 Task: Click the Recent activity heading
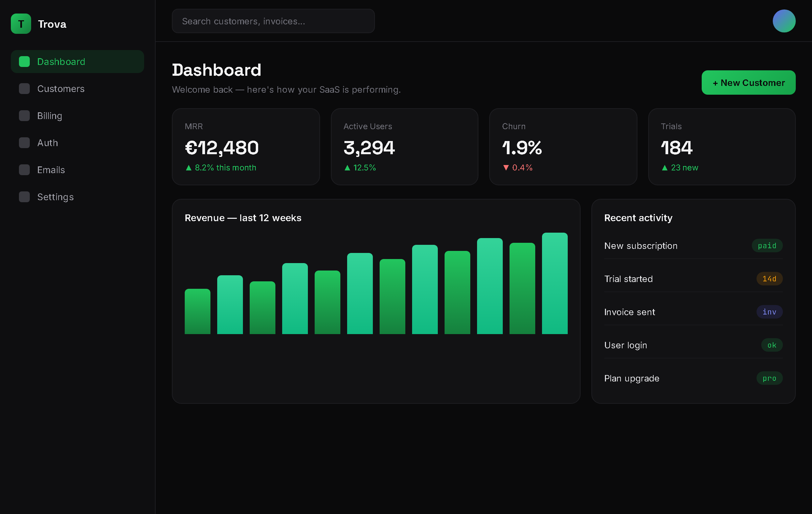point(638,218)
